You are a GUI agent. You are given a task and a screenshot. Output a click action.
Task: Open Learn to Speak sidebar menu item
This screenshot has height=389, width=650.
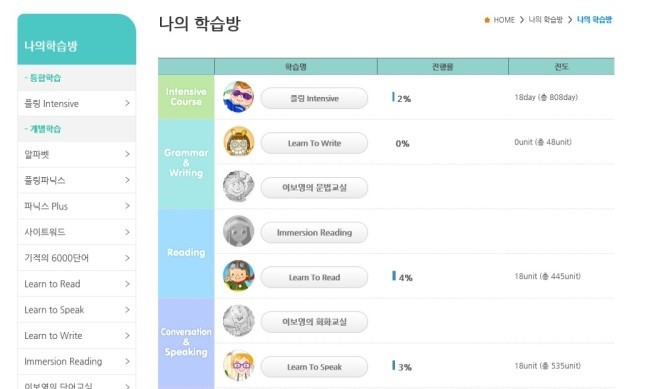click(77, 310)
